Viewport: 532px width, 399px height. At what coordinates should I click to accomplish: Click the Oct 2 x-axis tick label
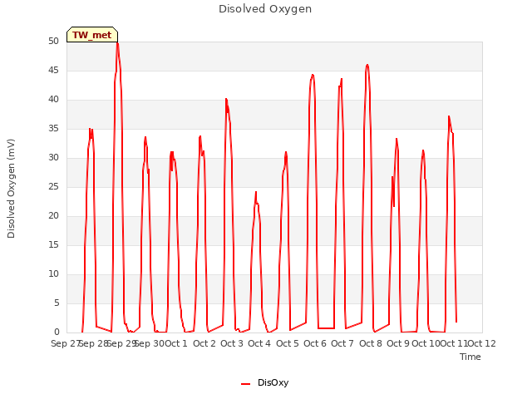[x=204, y=343]
